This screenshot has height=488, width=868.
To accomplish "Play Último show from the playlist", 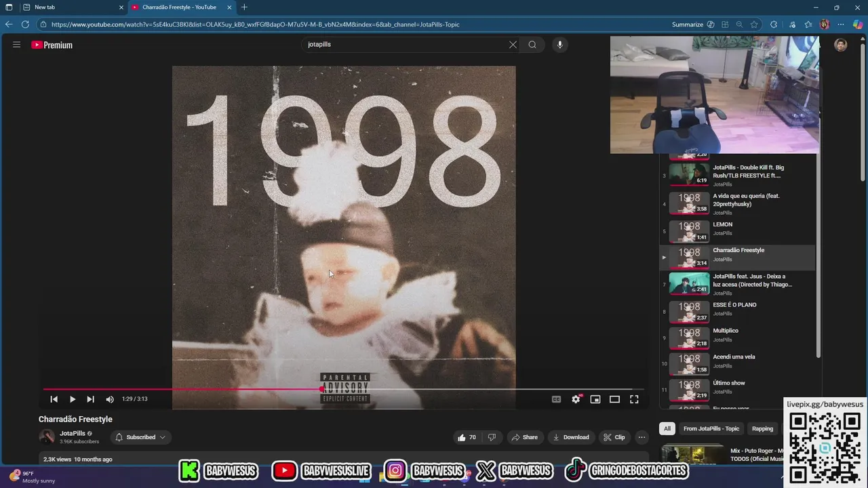I will coord(737,389).
